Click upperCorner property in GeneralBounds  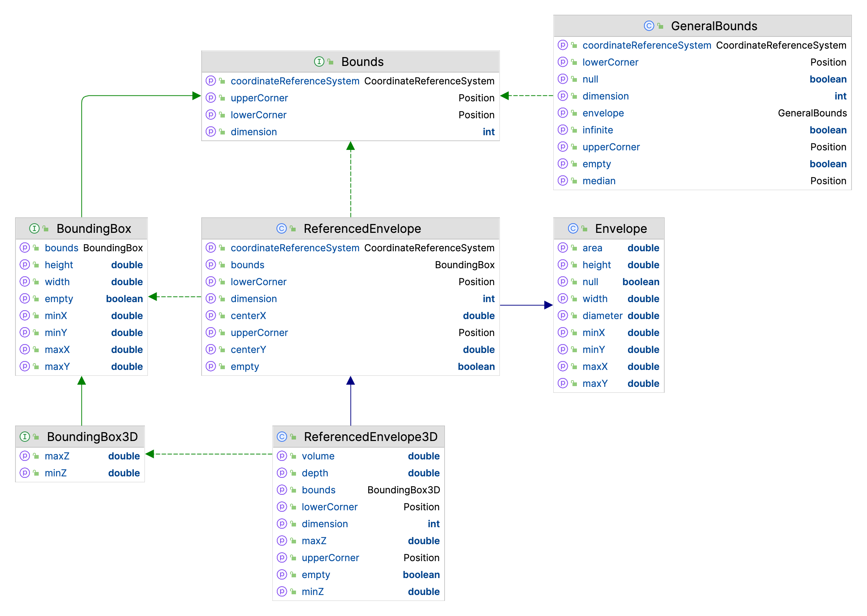pyautogui.click(x=611, y=147)
